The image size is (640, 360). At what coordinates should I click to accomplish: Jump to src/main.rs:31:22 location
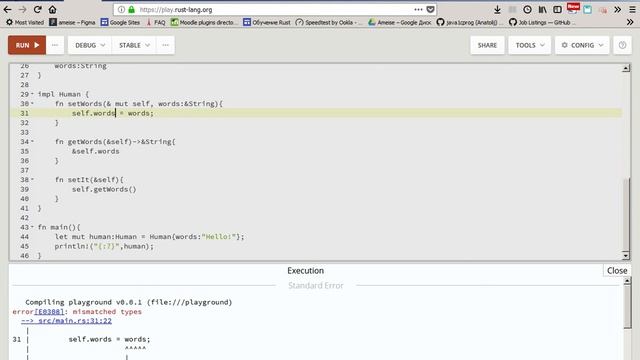click(x=67, y=321)
